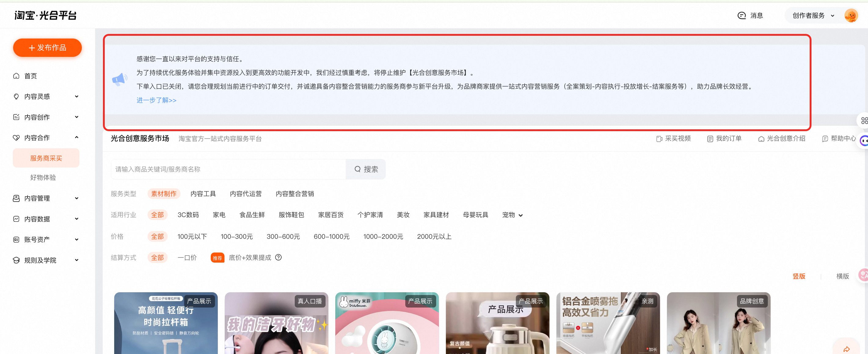Expand the 内容管理 menu chevron
The height and width of the screenshot is (354, 868).
pos(76,198)
